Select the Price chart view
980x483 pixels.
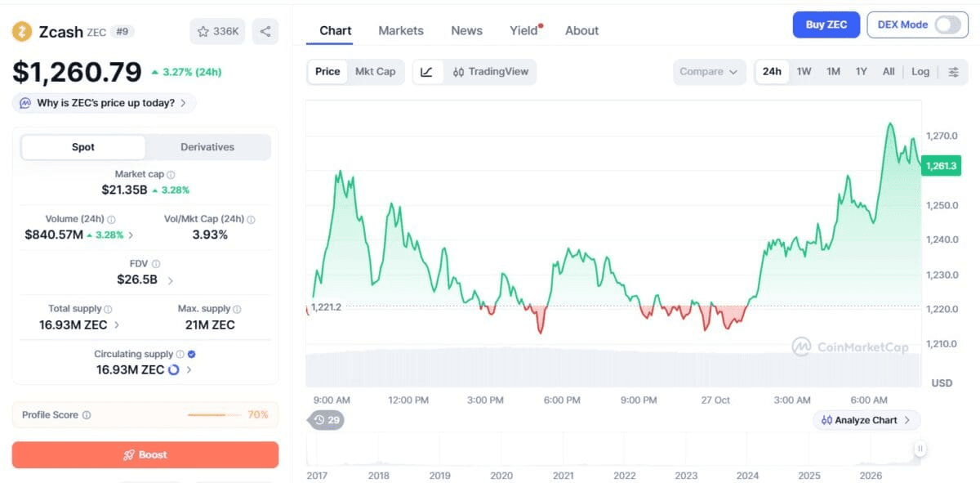tap(327, 72)
